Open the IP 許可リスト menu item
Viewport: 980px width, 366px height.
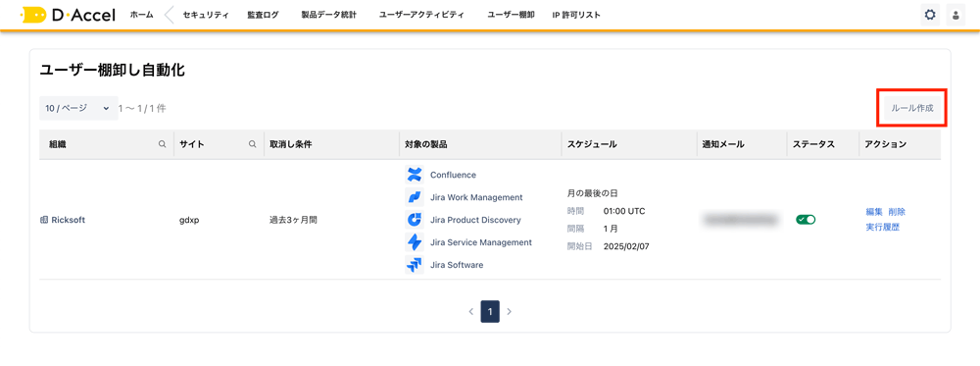[x=576, y=15]
